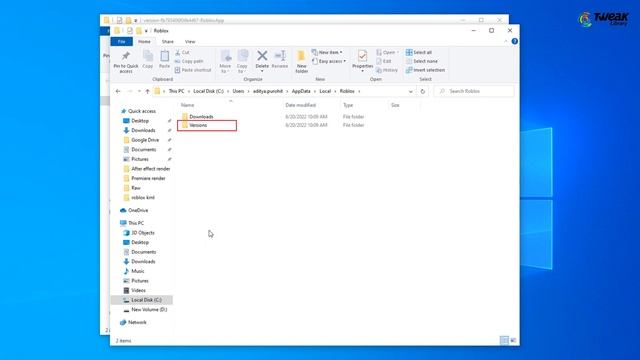The width and height of the screenshot is (640, 360).
Task: Select Local Disk (C:) in sidebar
Action: tap(142, 300)
